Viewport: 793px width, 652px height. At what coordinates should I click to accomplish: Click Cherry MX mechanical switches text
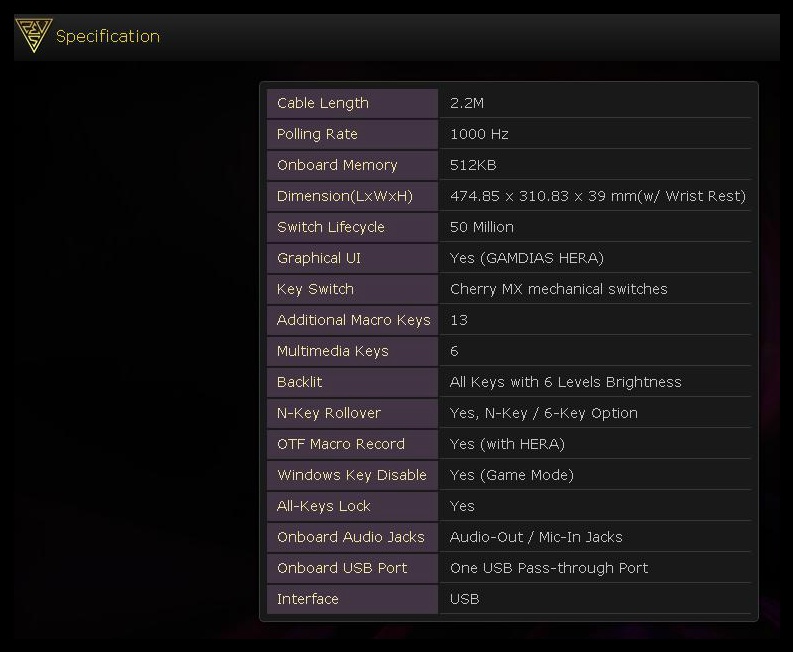click(x=558, y=289)
